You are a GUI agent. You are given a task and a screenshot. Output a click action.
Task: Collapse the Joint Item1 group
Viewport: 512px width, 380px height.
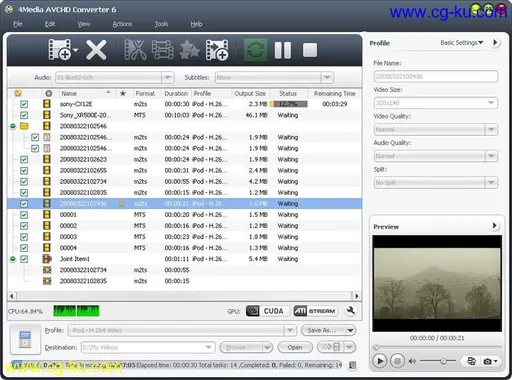(x=13, y=259)
